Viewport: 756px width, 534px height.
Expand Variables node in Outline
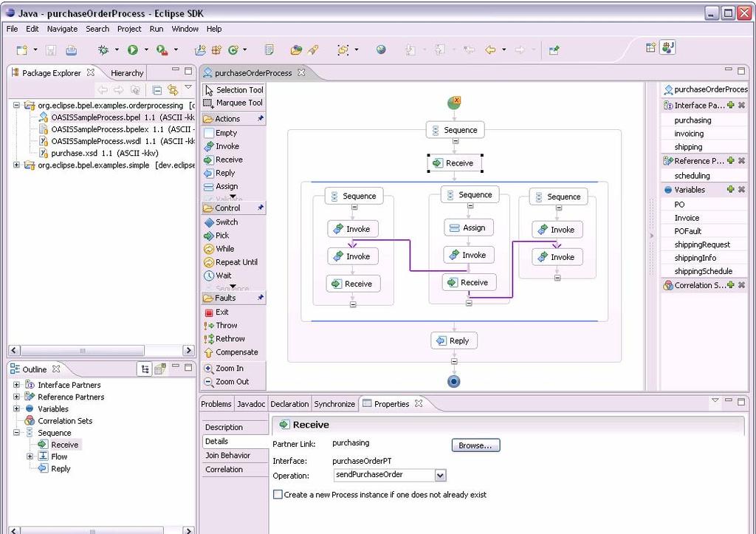point(16,408)
